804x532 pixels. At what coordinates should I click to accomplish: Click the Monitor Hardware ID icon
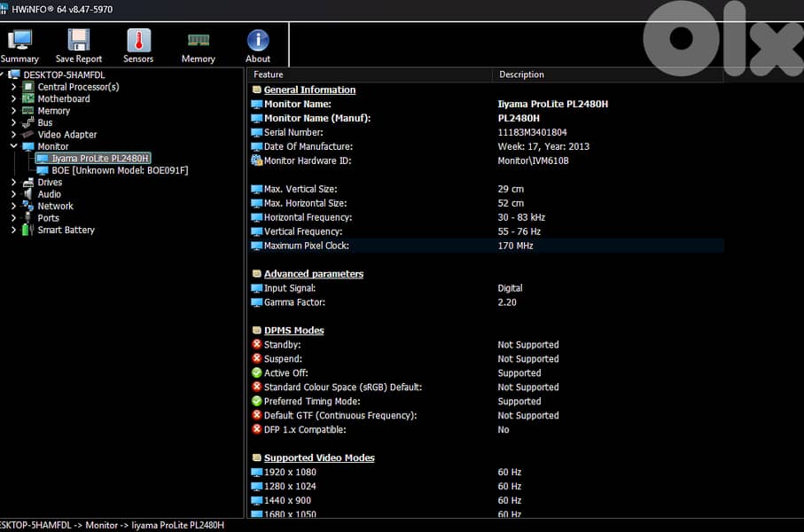[257, 160]
